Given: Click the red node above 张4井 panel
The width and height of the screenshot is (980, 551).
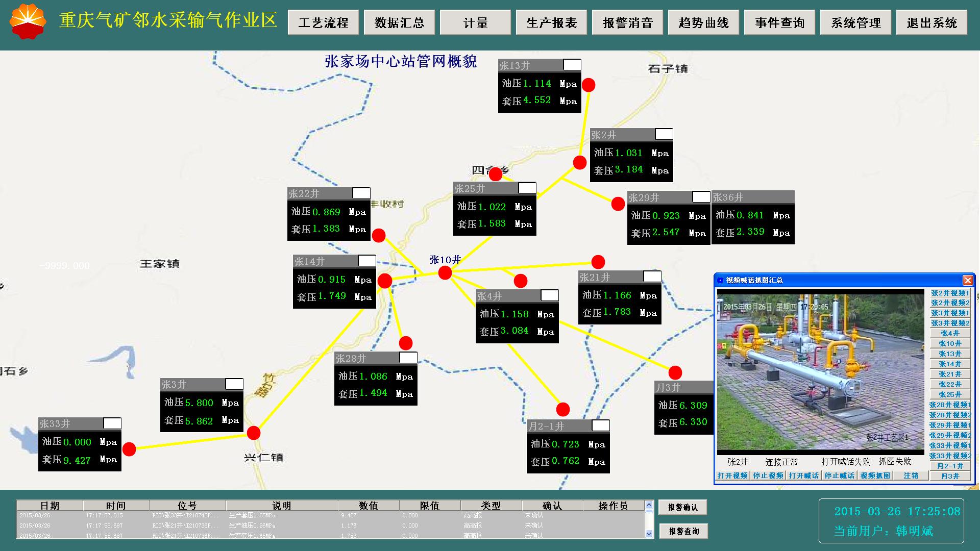Looking at the screenshot, I should pyautogui.click(x=521, y=281).
